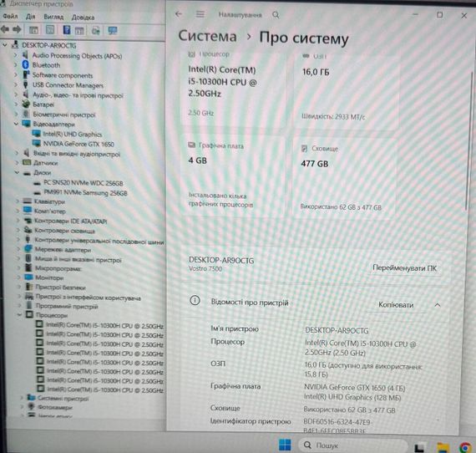The height and width of the screenshot is (453, 476).
Task: Select the Монітори category
Action: pyautogui.click(x=49, y=277)
